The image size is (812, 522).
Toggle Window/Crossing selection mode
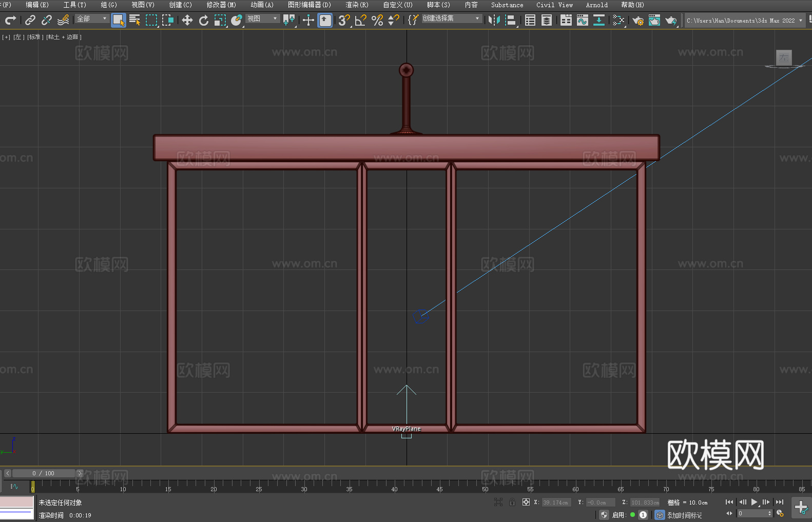pos(168,20)
